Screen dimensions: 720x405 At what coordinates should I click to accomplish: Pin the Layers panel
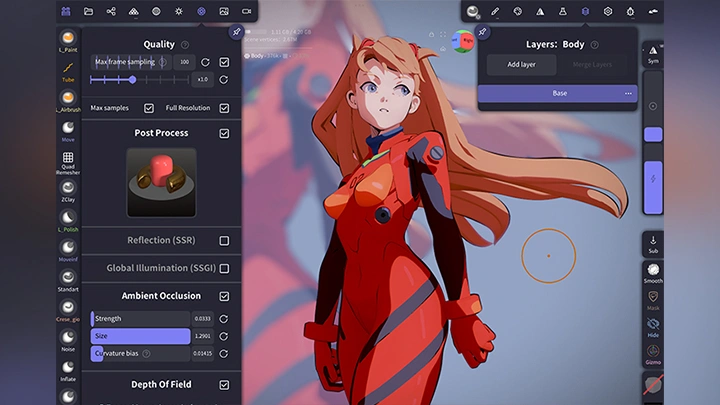click(482, 32)
